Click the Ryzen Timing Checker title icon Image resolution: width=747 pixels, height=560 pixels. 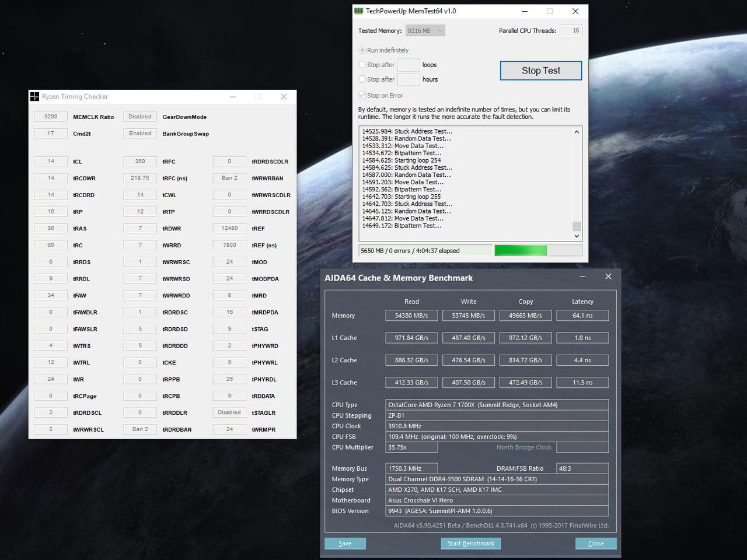click(x=34, y=97)
